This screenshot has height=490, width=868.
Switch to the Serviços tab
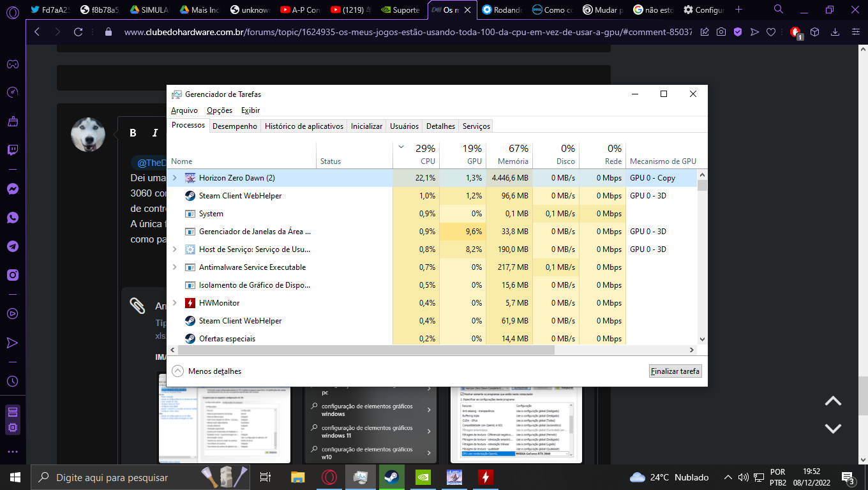[x=477, y=126]
